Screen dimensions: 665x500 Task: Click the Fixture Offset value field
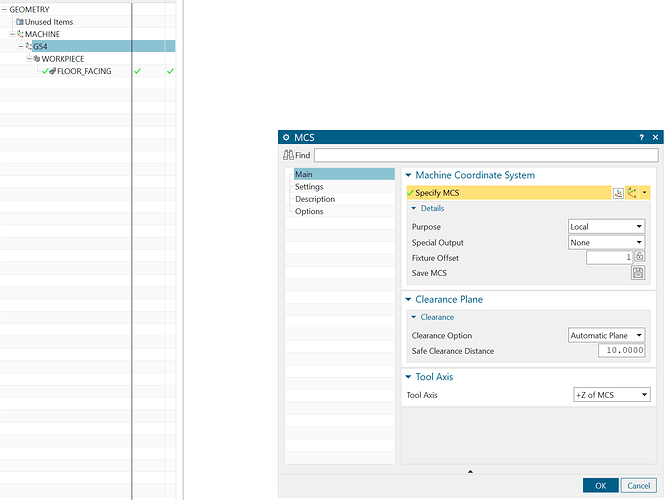click(609, 257)
